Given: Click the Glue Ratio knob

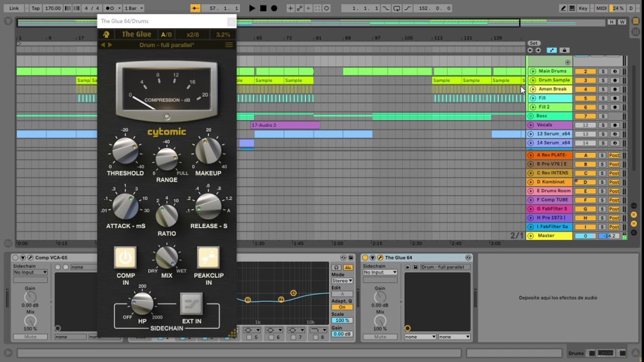Looking at the screenshot, I should [x=167, y=215].
